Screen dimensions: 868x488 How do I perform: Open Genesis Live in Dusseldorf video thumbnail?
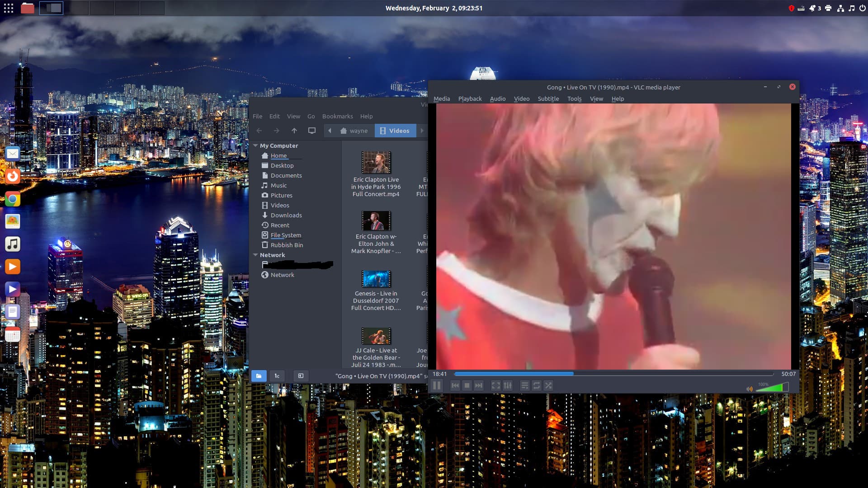pyautogui.click(x=376, y=279)
